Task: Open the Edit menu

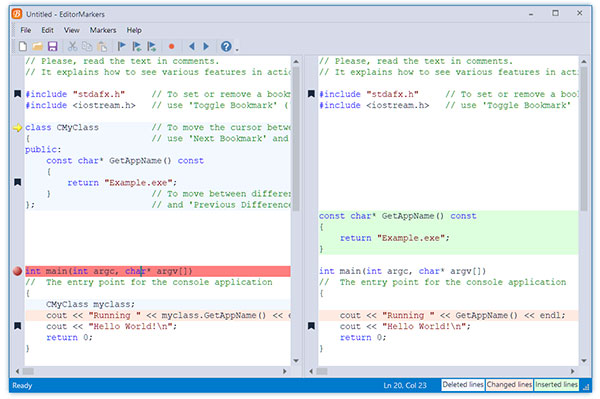Action: pyautogui.click(x=47, y=30)
